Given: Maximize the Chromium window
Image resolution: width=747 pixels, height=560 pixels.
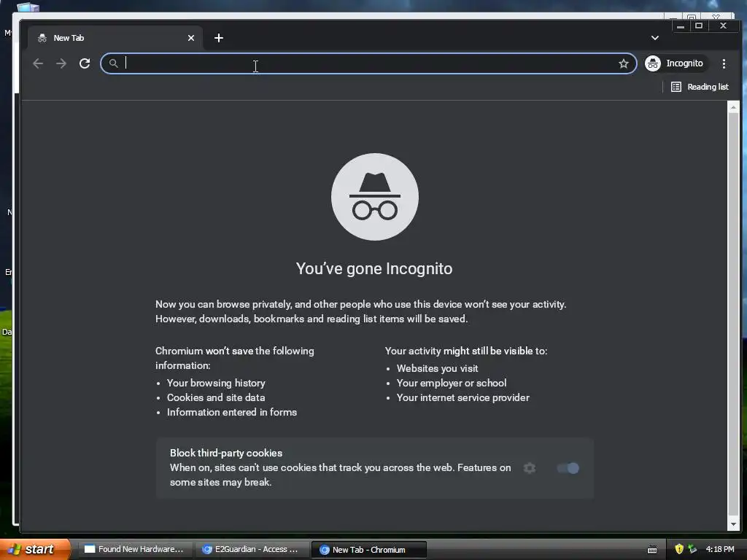Looking at the screenshot, I should (x=698, y=26).
